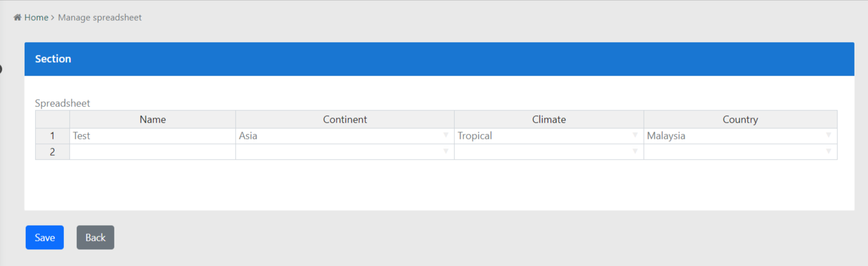Expand Climate dropdown arrow in row 2
868x266 pixels.
click(x=635, y=151)
